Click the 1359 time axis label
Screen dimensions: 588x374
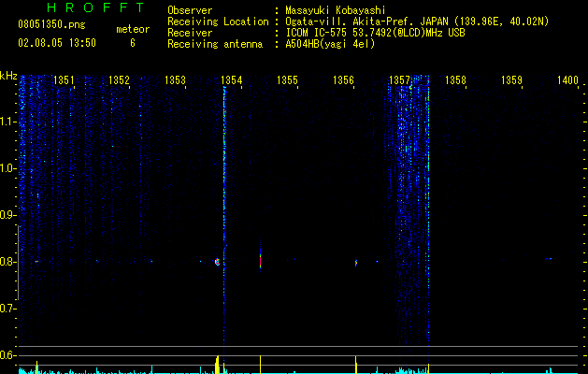pyautogui.click(x=512, y=80)
